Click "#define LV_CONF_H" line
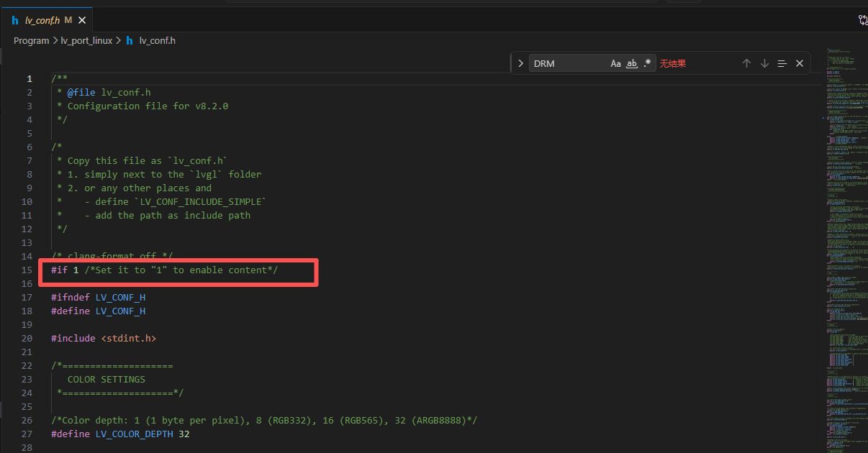 point(98,311)
